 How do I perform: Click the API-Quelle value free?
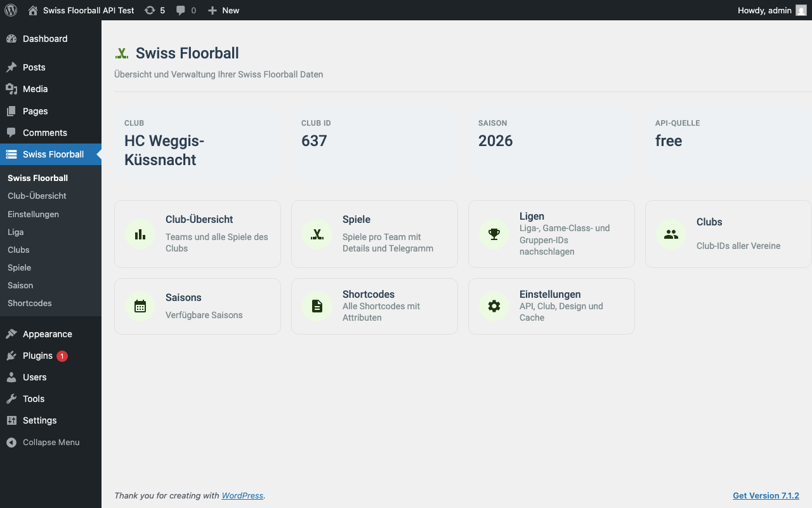point(669,141)
